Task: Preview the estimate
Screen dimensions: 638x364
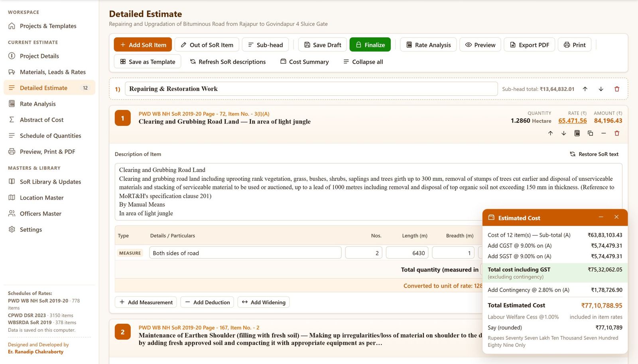Action: pos(480,45)
